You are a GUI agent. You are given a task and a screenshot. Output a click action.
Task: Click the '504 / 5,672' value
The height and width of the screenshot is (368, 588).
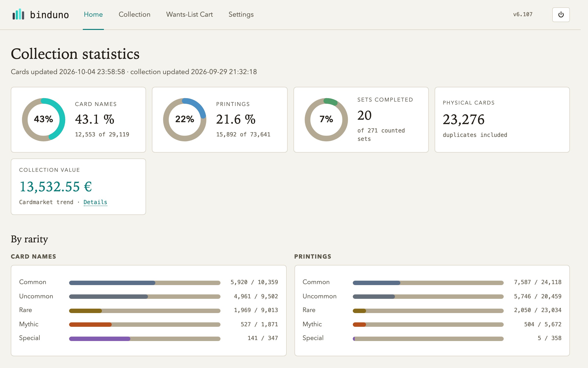coord(543,324)
